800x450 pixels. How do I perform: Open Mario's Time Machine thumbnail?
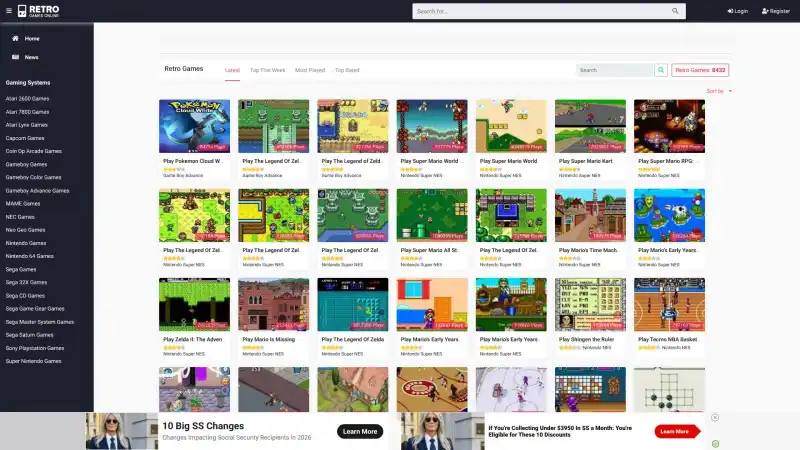[x=590, y=215]
